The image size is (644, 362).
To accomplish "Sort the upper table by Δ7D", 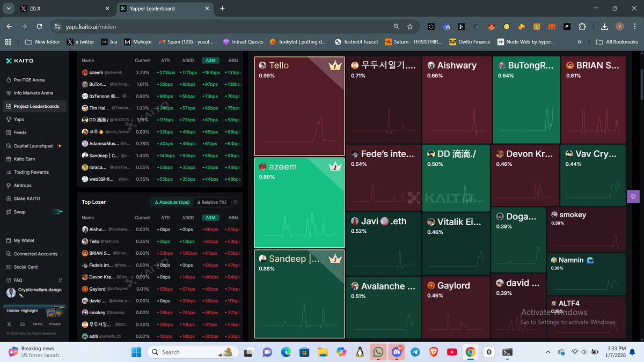I will pos(165,61).
